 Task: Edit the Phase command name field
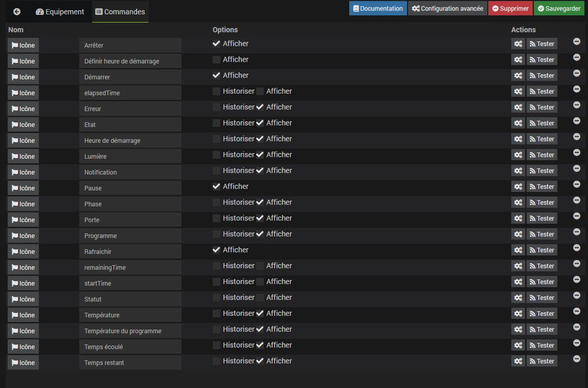(x=130, y=204)
